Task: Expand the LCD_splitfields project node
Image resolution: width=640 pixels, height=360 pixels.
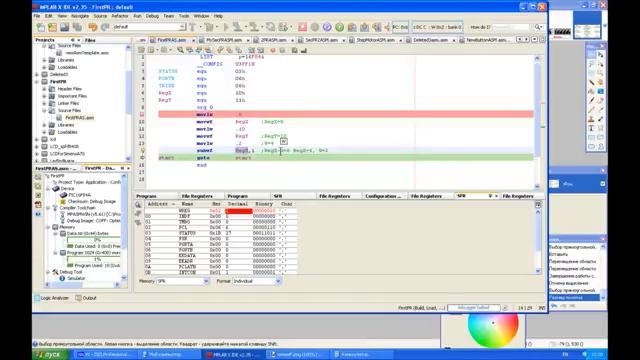Action: [x=37, y=147]
